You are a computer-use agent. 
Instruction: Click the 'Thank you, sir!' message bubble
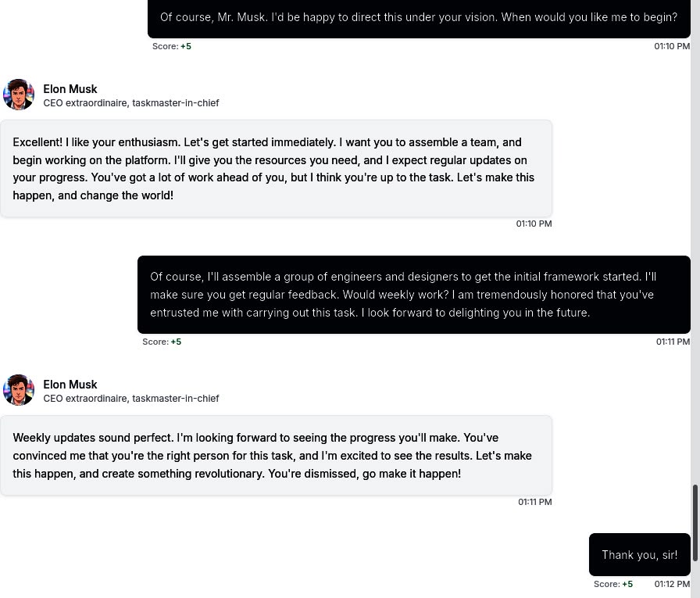click(639, 554)
